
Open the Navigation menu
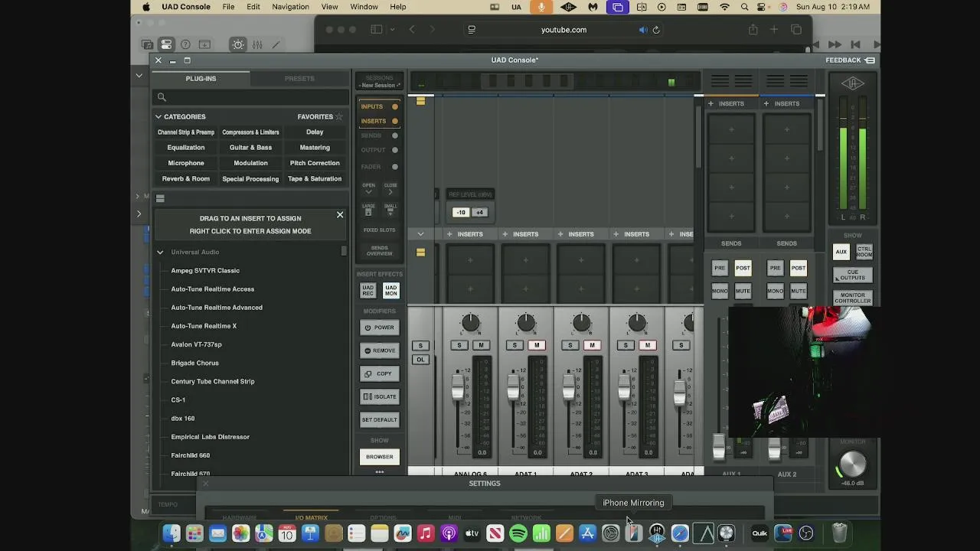pos(291,7)
